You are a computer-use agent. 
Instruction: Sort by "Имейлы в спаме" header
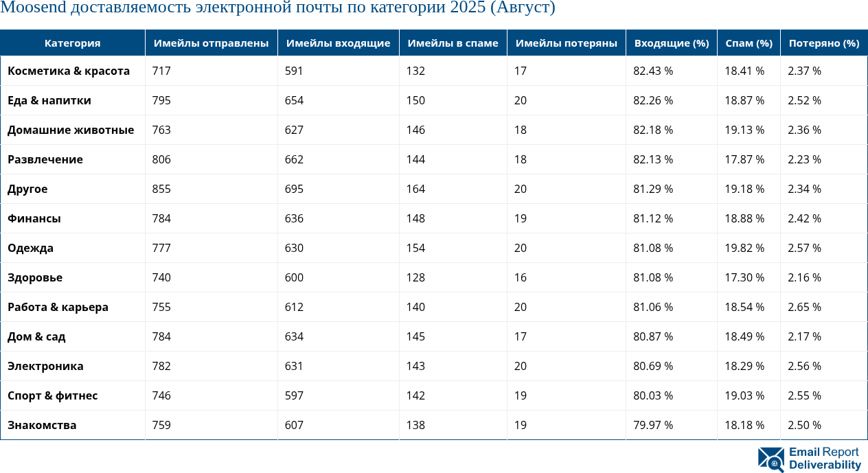[453, 43]
